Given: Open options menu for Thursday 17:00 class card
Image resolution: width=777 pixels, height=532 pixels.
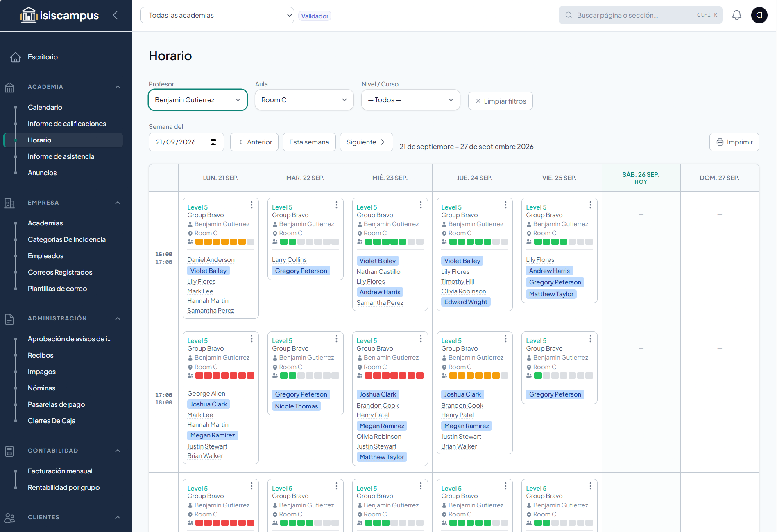Looking at the screenshot, I should [505, 338].
